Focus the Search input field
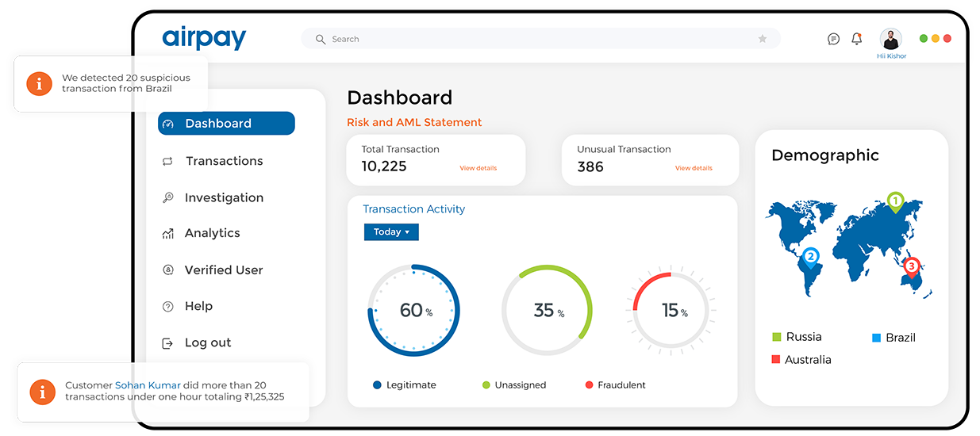980x436 pixels. (540, 39)
